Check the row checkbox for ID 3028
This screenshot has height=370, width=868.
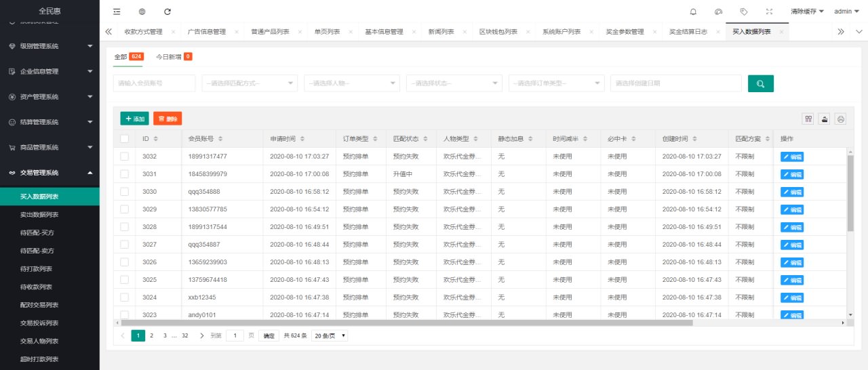coord(124,227)
